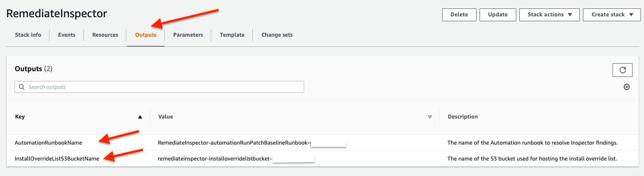Image resolution: width=644 pixels, height=176 pixels.
Task: Focus the Search outputs field
Action: tap(159, 87)
